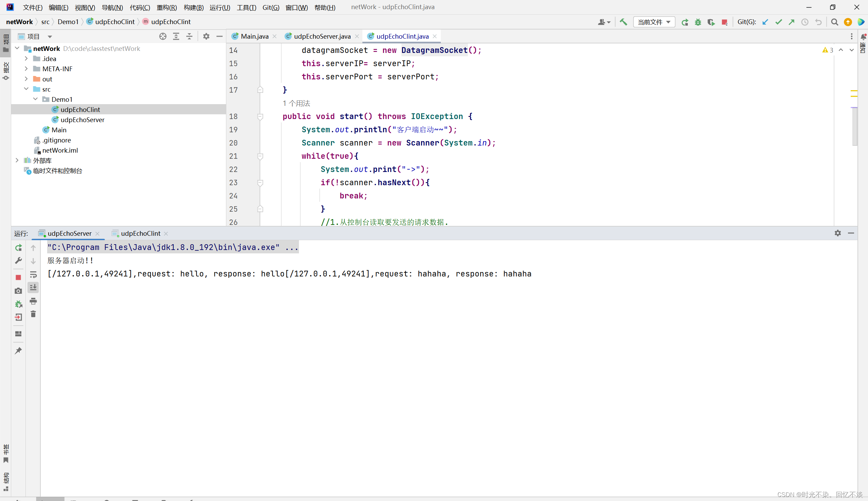
Task: Collapse the Demo1 package
Action: click(35, 99)
